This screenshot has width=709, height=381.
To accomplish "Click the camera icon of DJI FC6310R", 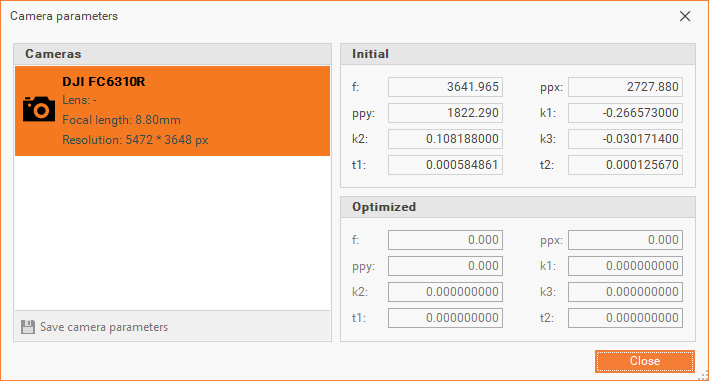I will point(39,109).
